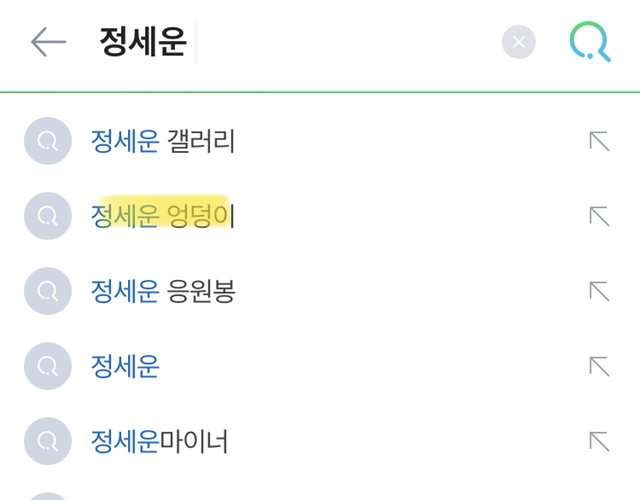The width and height of the screenshot is (640, 500).
Task: Fill search with 정세운 엉덩이 arrow
Action: [599, 216]
